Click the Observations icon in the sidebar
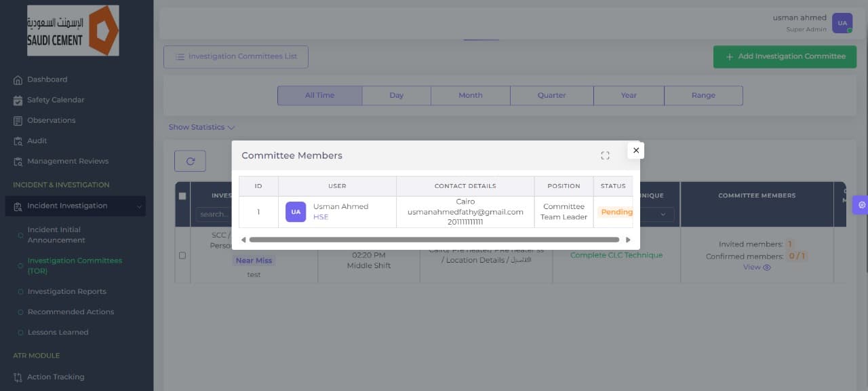The width and height of the screenshot is (868, 391). click(x=17, y=120)
